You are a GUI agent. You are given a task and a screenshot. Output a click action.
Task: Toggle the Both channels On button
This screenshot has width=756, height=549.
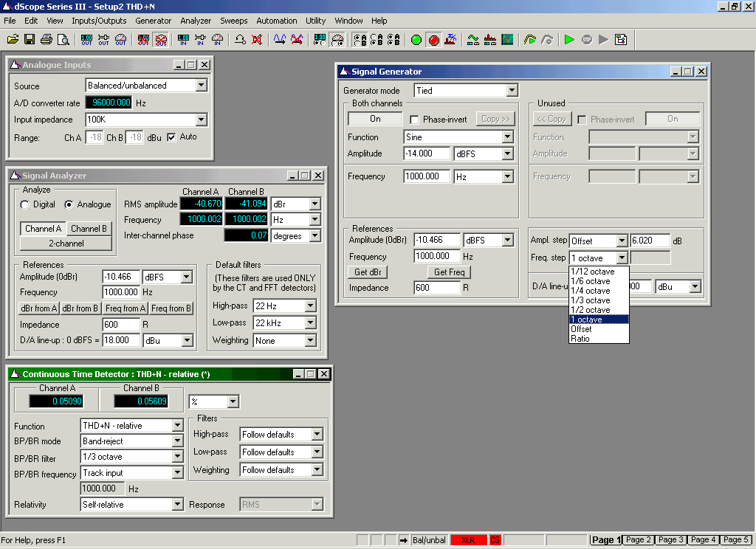tap(375, 119)
